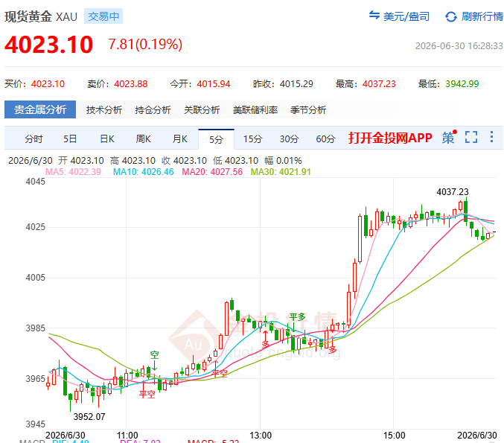504x443 pixels.
Task: Select the 60分 chart period
Action: coord(325,139)
